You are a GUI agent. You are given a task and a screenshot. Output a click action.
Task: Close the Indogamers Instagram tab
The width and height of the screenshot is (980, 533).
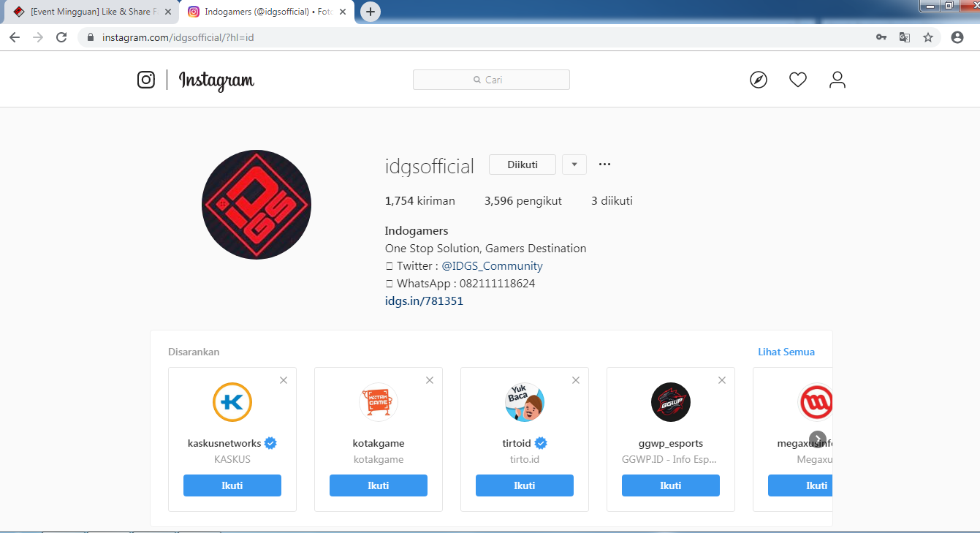coord(343,12)
